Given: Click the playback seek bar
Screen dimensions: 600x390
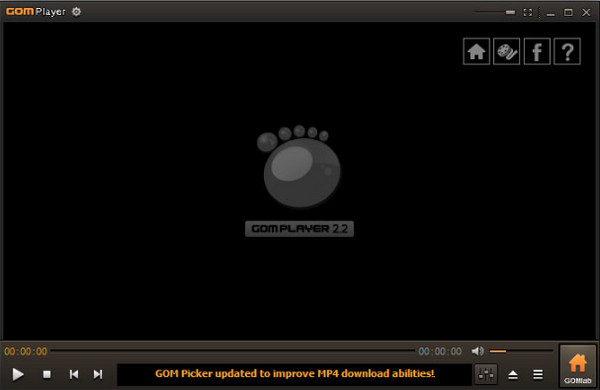Looking at the screenshot, I should click(x=233, y=350).
